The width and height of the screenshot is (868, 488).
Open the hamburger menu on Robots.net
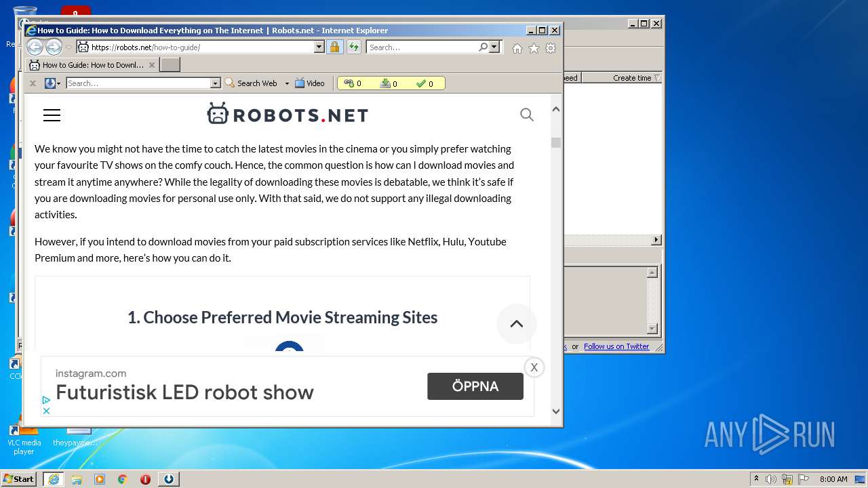52,115
